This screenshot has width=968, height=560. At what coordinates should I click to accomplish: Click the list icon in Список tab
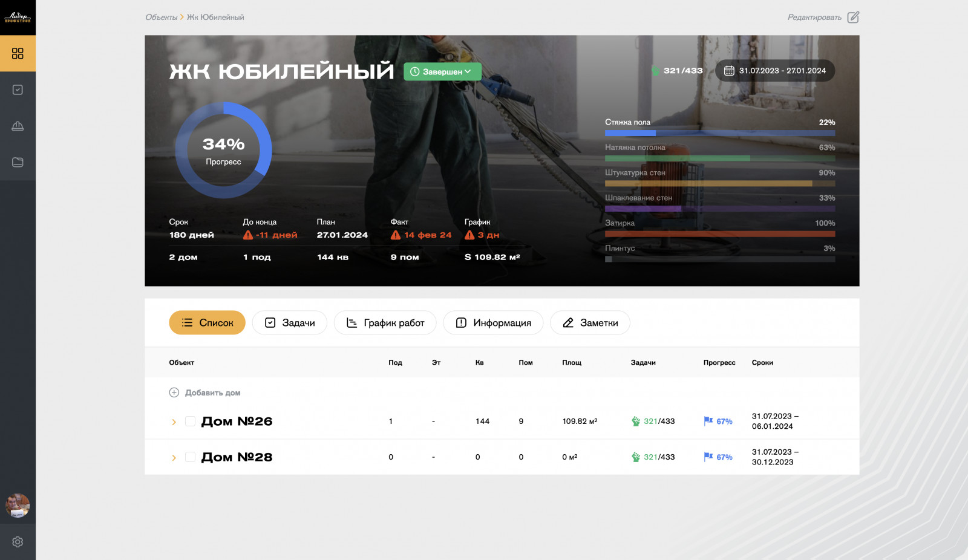pyautogui.click(x=188, y=322)
